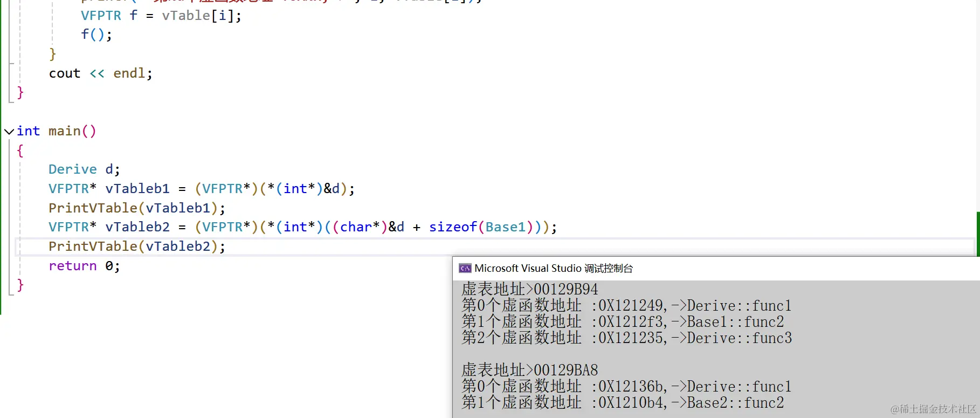Click console line with Base1::func2
Viewport: 980px width, 418px height.
pos(623,322)
